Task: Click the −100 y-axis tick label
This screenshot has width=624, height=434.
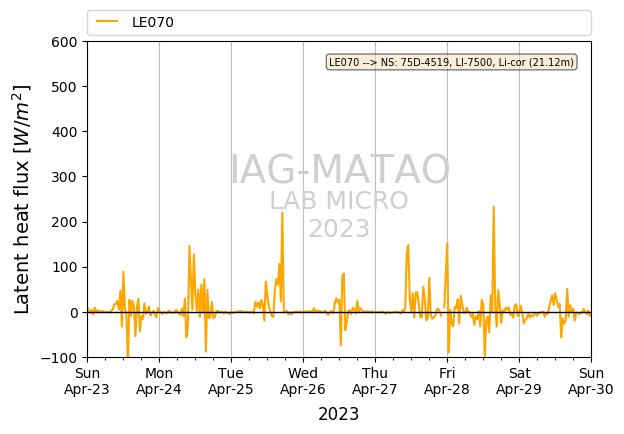Action: click(59, 358)
